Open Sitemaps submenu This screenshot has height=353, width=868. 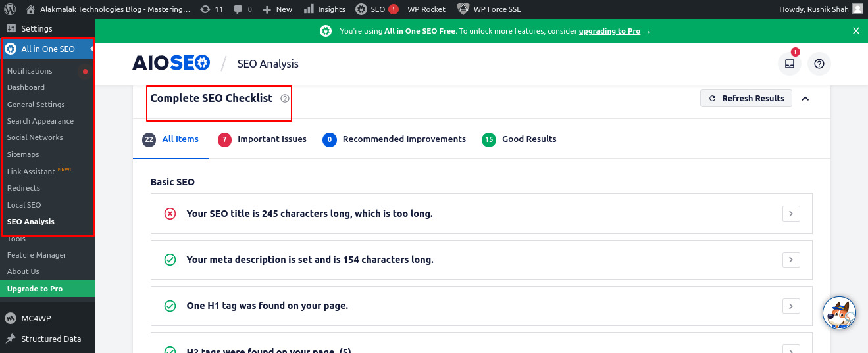(23, 154)
